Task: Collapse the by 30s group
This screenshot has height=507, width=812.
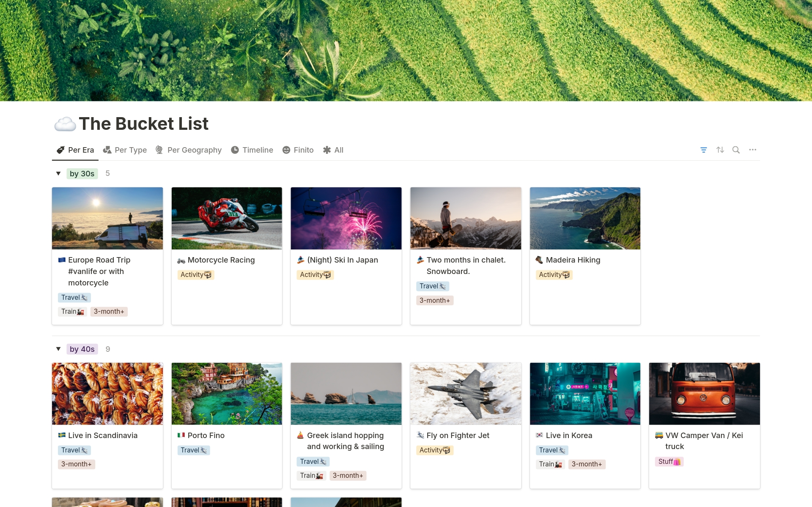Action: point(58,173)
